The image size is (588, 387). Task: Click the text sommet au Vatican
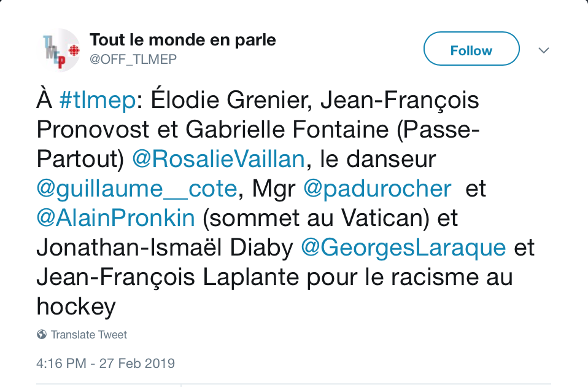tap(315, 218)
